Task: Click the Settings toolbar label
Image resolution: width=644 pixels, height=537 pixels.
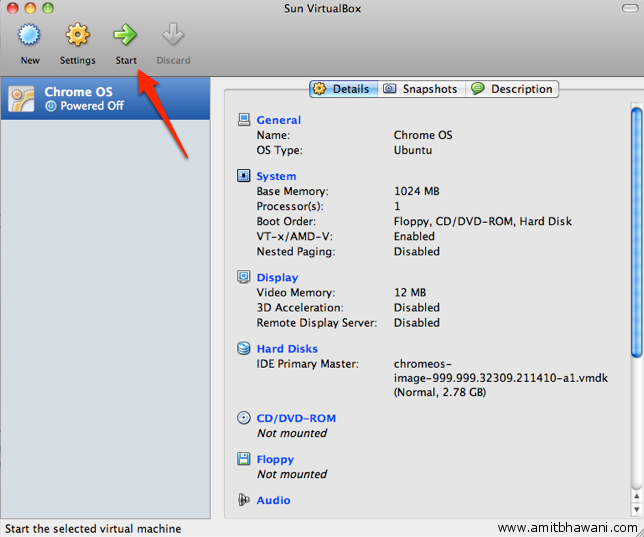Action: click(78, 60)
